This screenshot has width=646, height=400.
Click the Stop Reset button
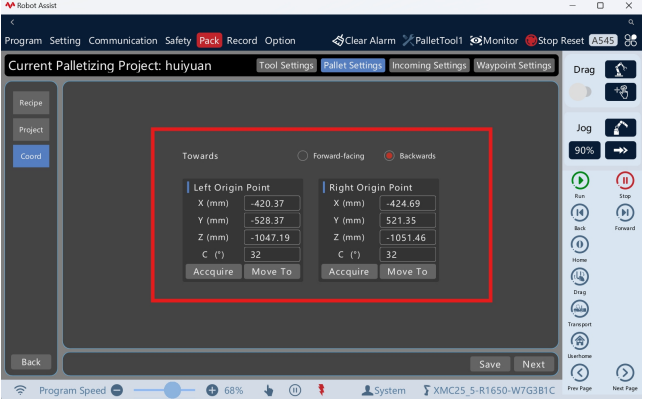click(x=555, y=40)
